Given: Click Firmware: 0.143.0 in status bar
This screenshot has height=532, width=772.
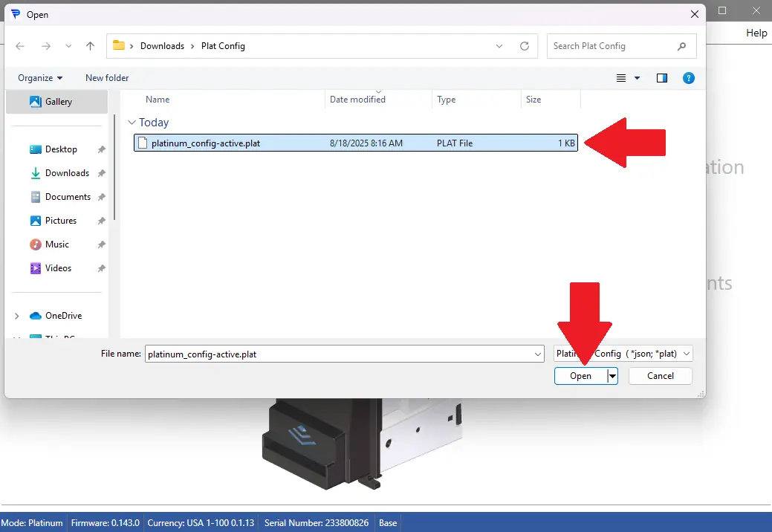Looking at the screenshot, I should pyautogui.click(x=106, y=522).
